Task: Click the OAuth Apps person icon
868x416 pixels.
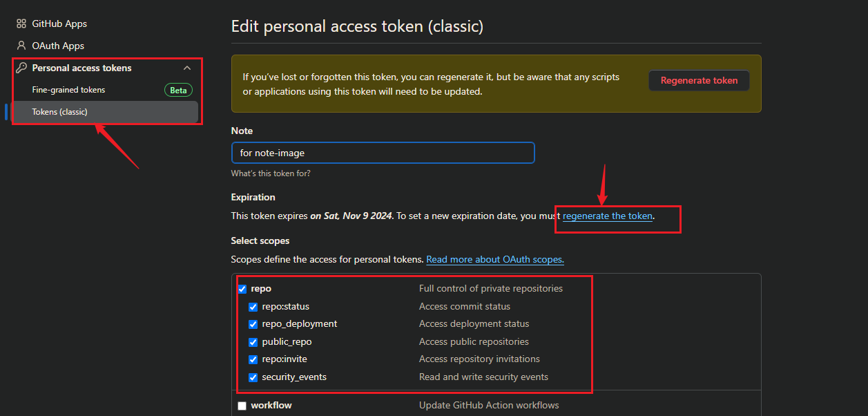Action: pos(21,46)
